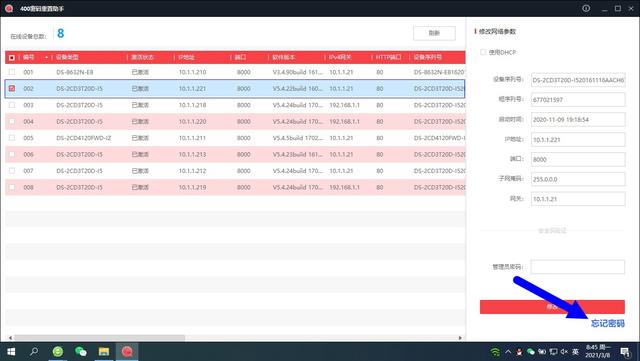Image resolution: width=640 pixels, height=361 pixels.
Task: Click the refresh button above table
Action: [x=434, y=33]
